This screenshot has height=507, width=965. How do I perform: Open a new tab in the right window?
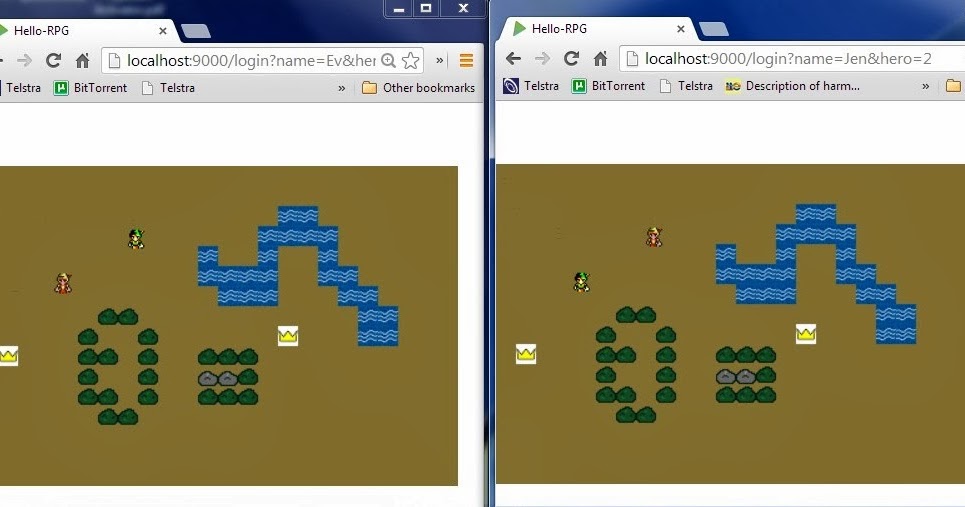click(x=715, y=29)
